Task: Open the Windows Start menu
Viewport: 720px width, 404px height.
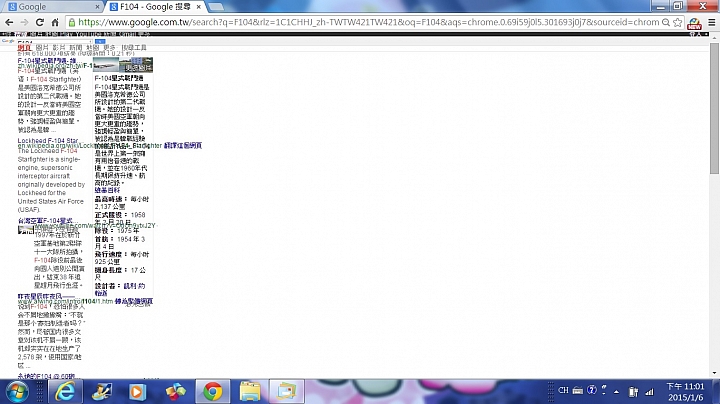Action: [17, 392]
